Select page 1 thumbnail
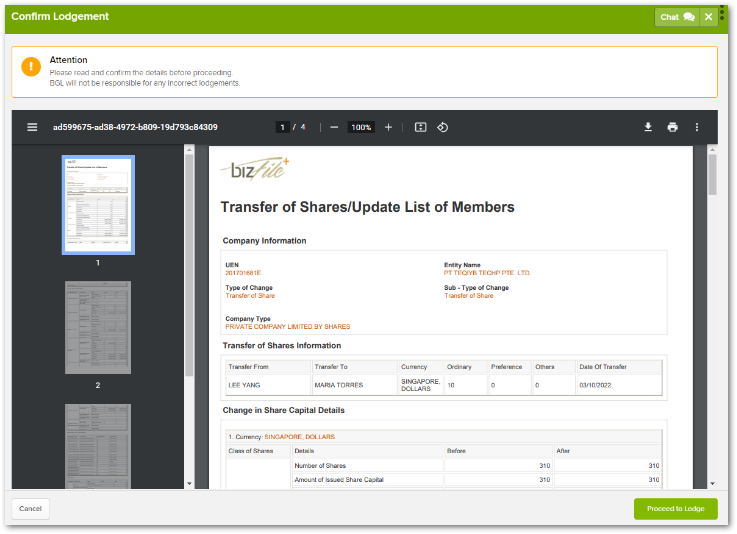Viewport: 737px width, 534px height. click(98, 205)
